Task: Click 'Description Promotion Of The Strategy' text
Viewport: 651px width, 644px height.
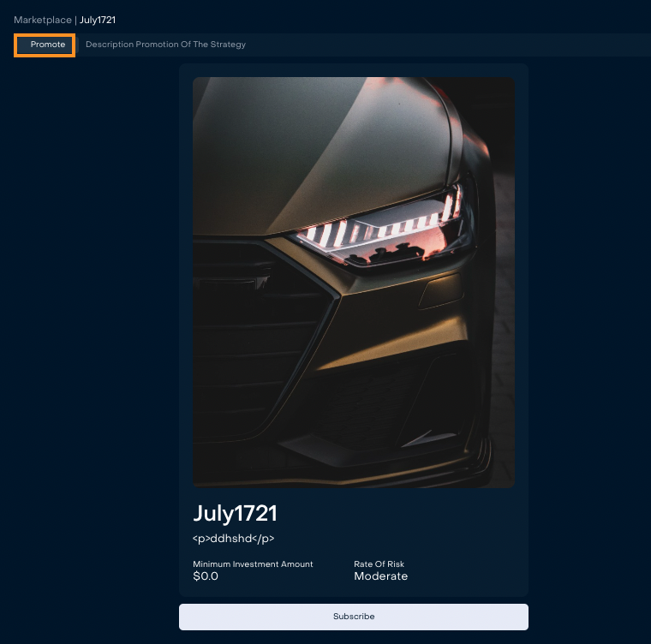Action: pos(165,45)
